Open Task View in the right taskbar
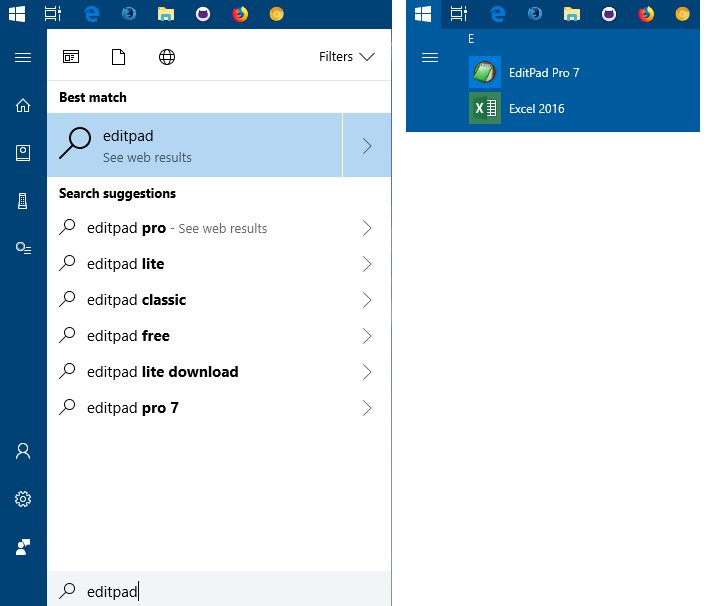707x606 pixels. (459, 14)
